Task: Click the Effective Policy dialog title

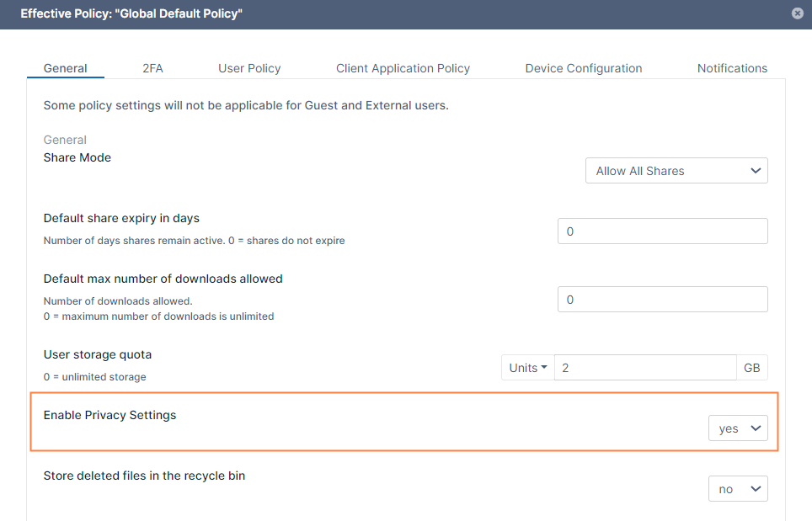Action: tap(131, 14)
